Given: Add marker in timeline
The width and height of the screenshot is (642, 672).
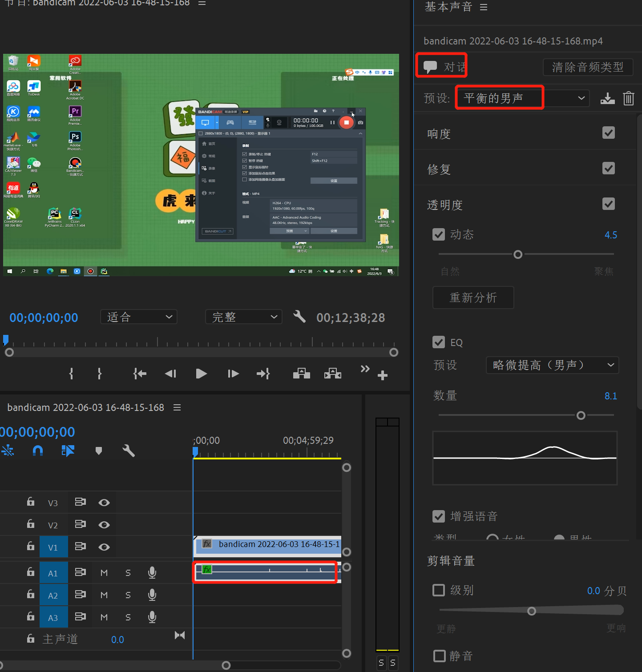Looking at the screenshot, I should coord(99,451).
